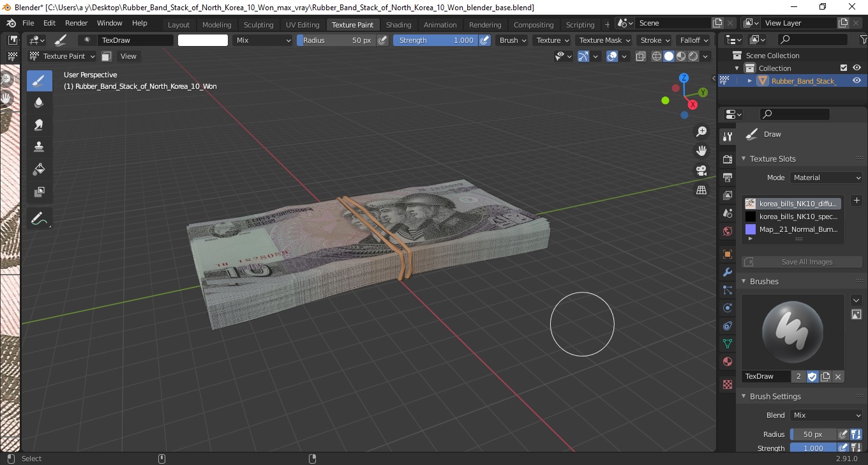
Task: Toggle camera view with camera gizmo
Action: tap(701, 171)
